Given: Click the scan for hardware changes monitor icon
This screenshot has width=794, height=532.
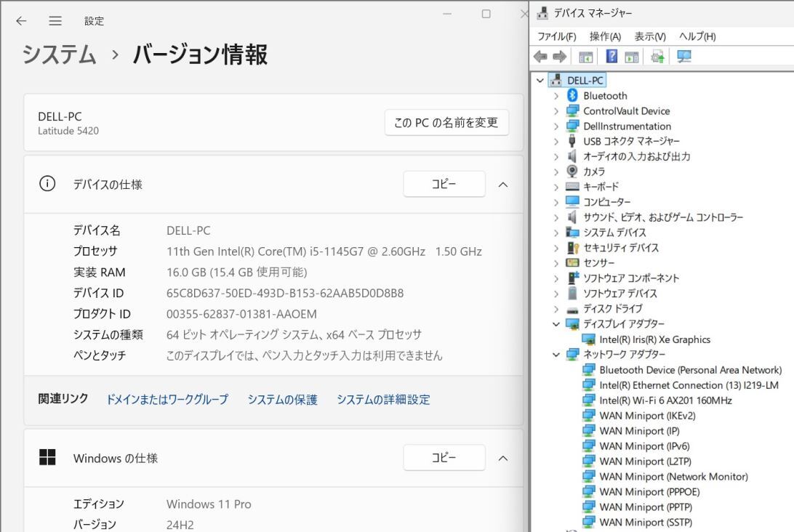Looking at the screenshot, I should pos(684,57).
